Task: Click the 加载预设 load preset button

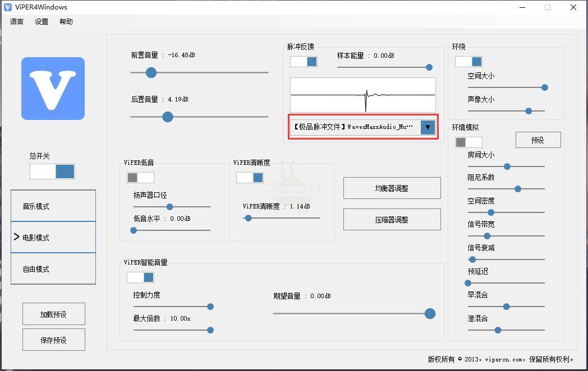Action: point(53,314)
